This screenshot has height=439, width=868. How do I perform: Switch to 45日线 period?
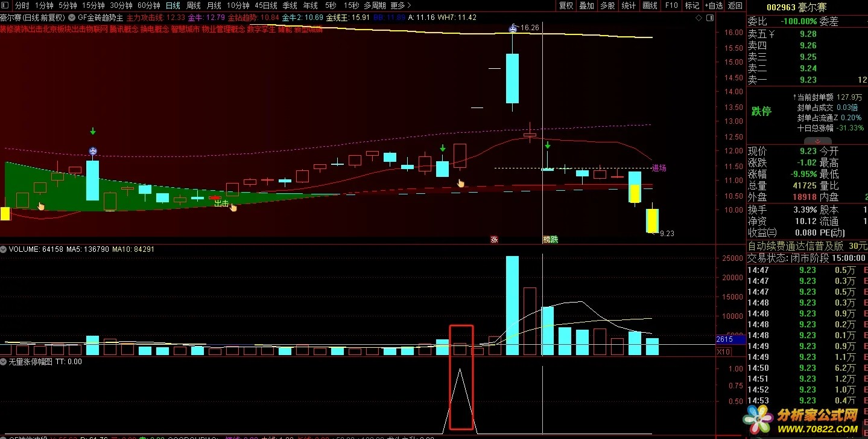(x=266, y=5)
